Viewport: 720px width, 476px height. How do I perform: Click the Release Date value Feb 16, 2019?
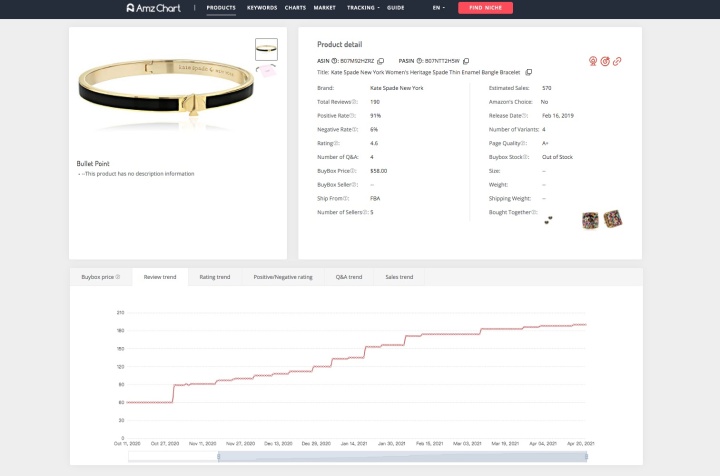click(x=558, y=116)
